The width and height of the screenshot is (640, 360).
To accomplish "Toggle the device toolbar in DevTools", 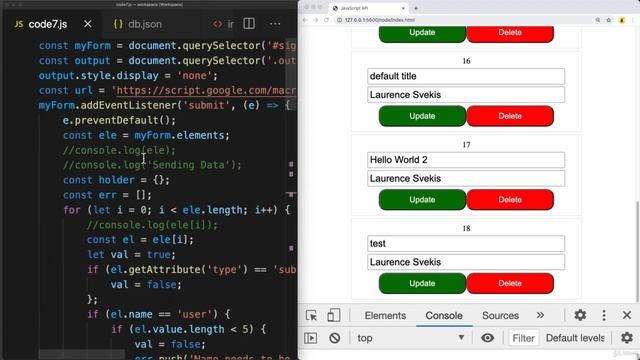I will click(x=333, y=316).
